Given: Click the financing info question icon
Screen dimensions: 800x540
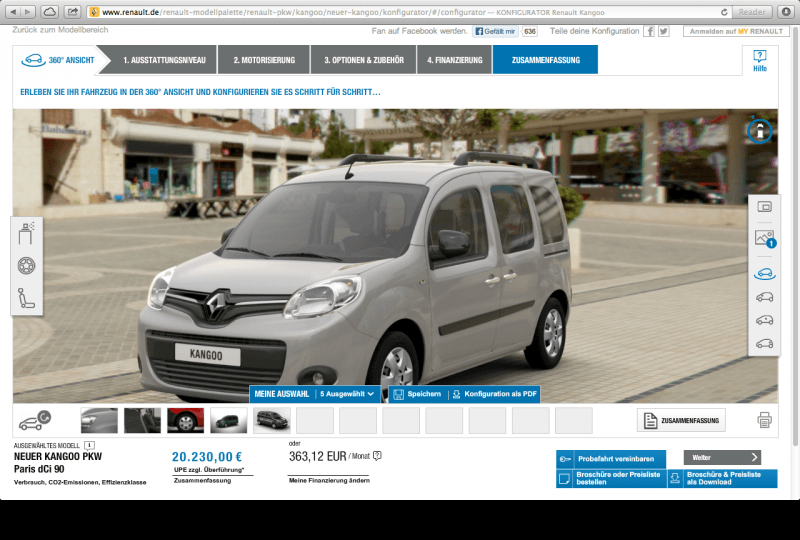Looking at the screenshot, I should point(377,456).
